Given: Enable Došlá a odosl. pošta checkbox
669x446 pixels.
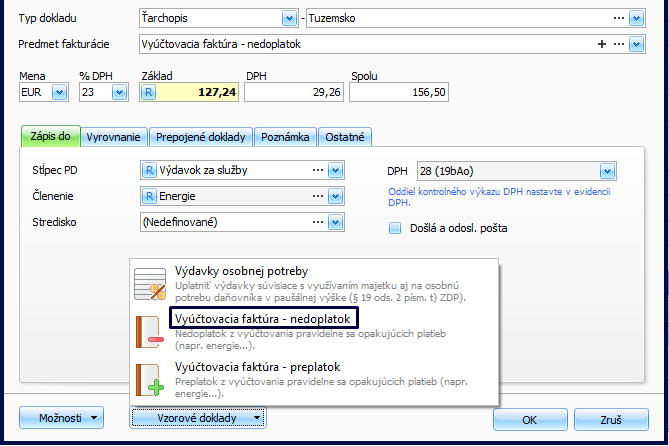Looking at the screenshot, I should click(394, 228).
